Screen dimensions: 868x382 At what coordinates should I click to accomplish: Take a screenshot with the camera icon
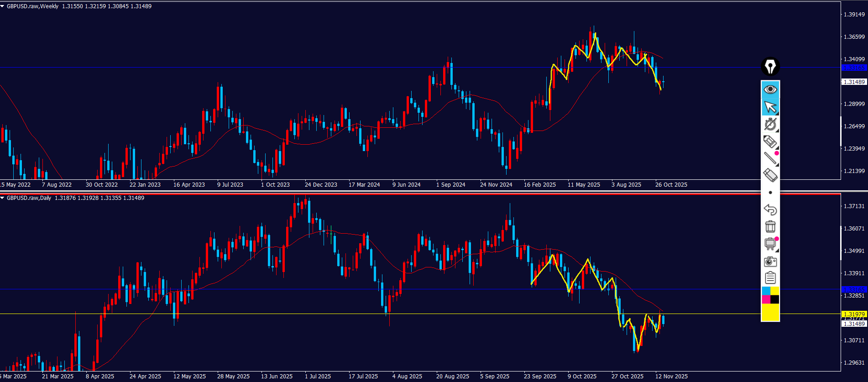(770, 261)
